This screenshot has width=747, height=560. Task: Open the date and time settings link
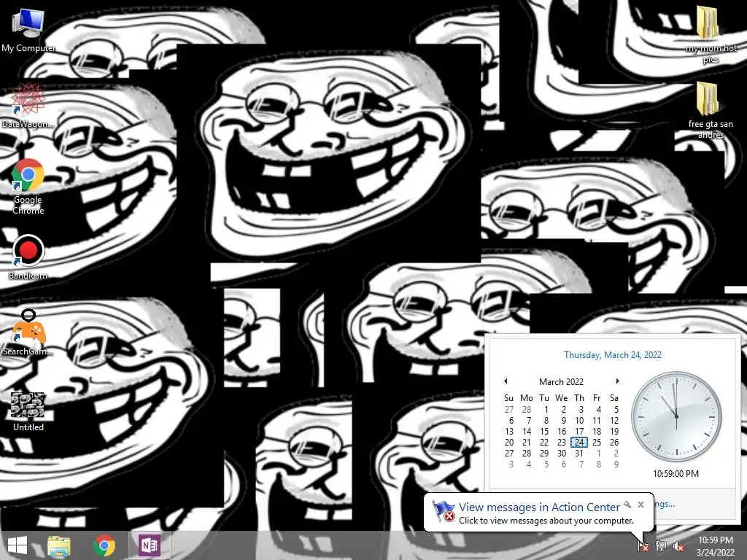pos(665,505)
